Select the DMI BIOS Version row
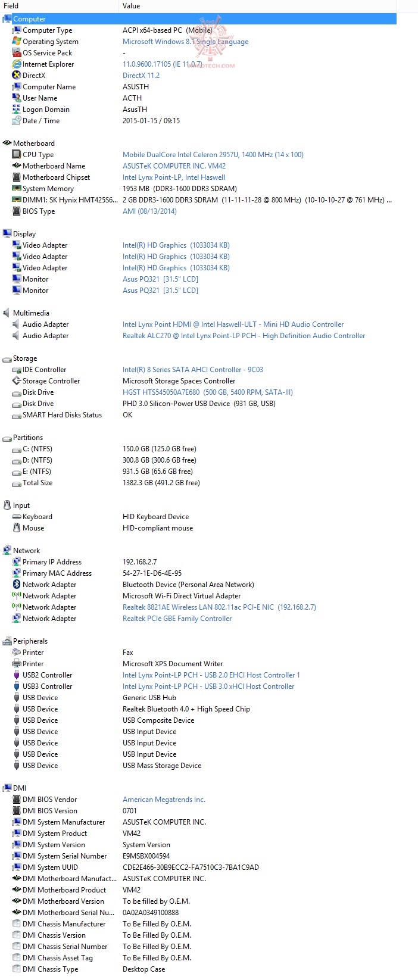This screenshot has height=980, width=418. 198,811
